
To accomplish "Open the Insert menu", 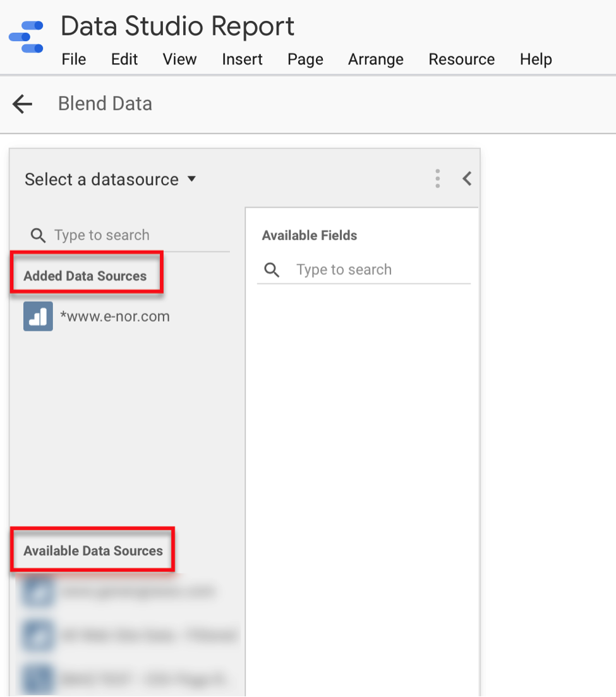I will point(242,59).
